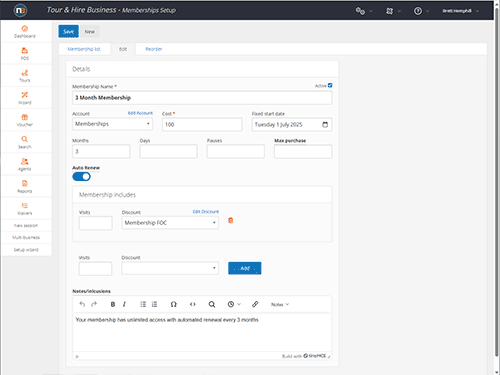Click the Cost input field

point(202,124)
